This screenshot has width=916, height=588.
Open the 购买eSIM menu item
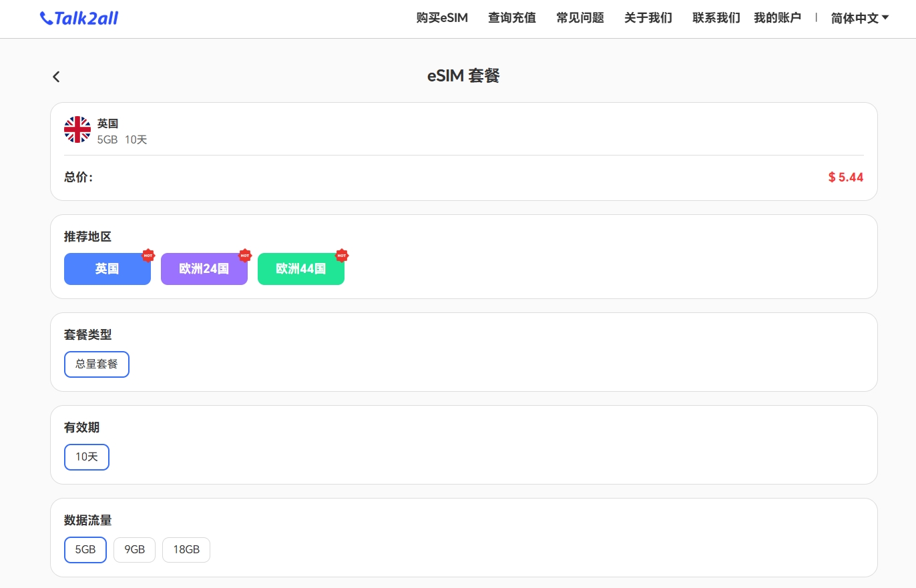pos(442,18)
